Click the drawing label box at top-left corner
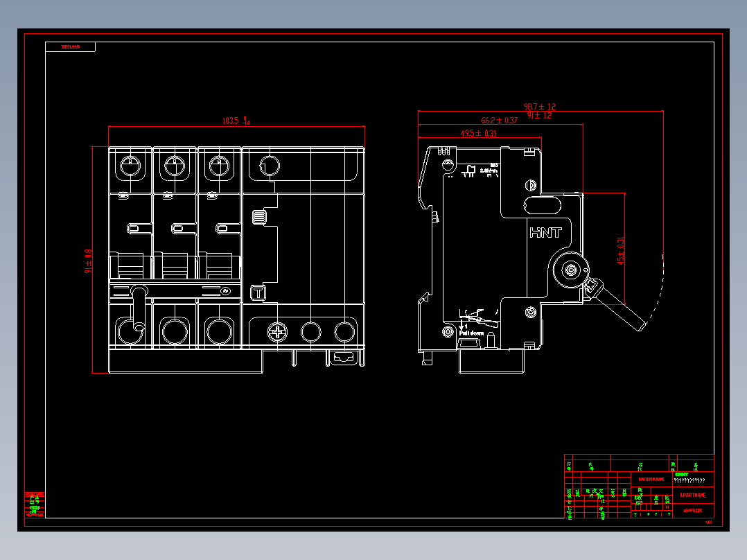This screenshot has width=747, height=560. (70, 46)
